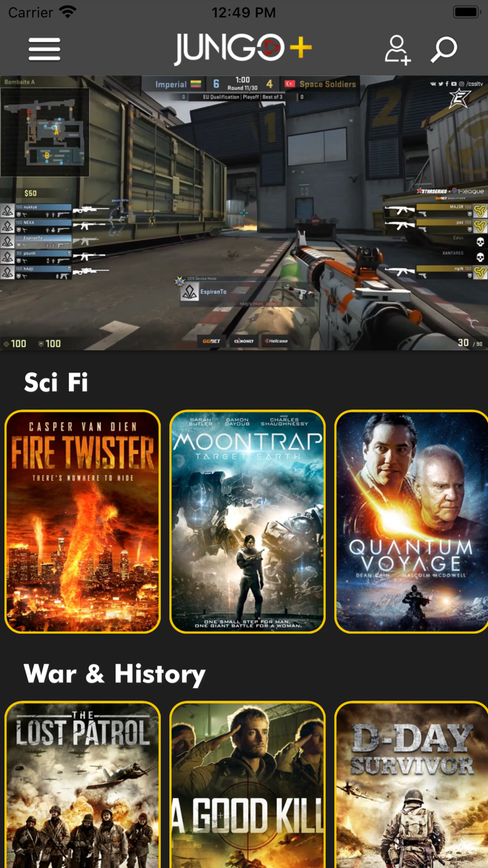
Task: Tap the battery icon in status bar
Action: (x=466, y=12)
